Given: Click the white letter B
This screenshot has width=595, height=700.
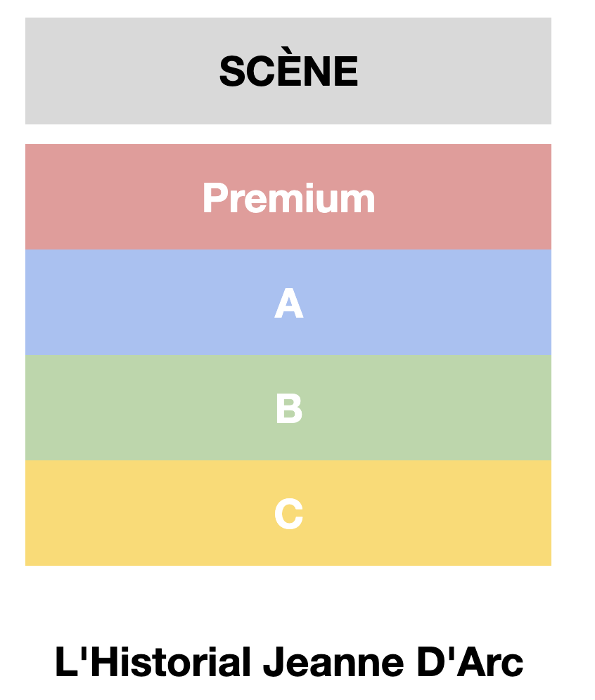Looking at the screenshot, I should [289, 408].
